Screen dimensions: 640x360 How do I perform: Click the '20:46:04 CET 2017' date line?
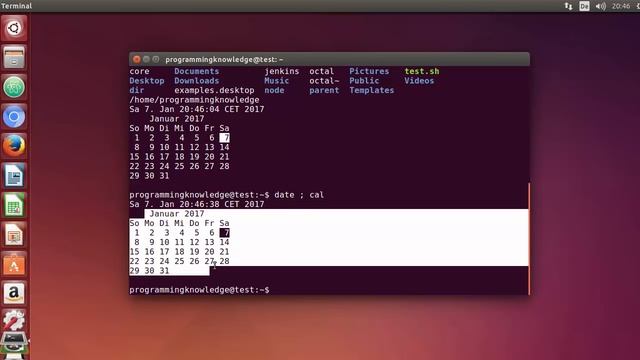click(197, 109)
